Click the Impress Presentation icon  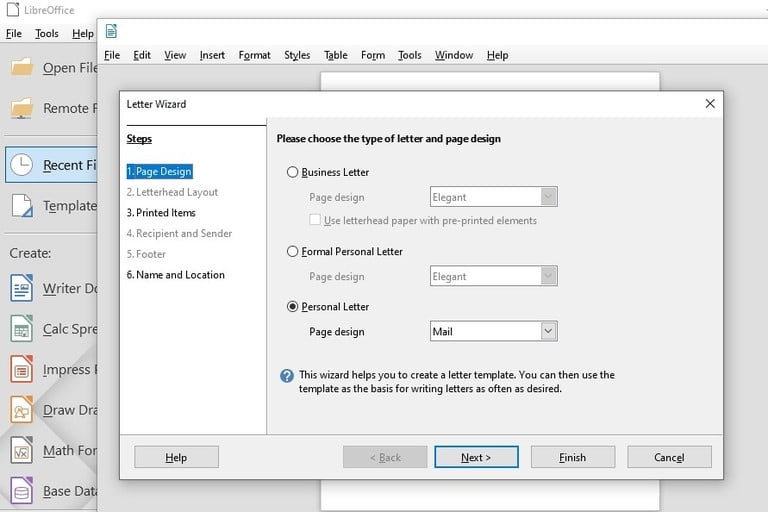tap(22, 370)
